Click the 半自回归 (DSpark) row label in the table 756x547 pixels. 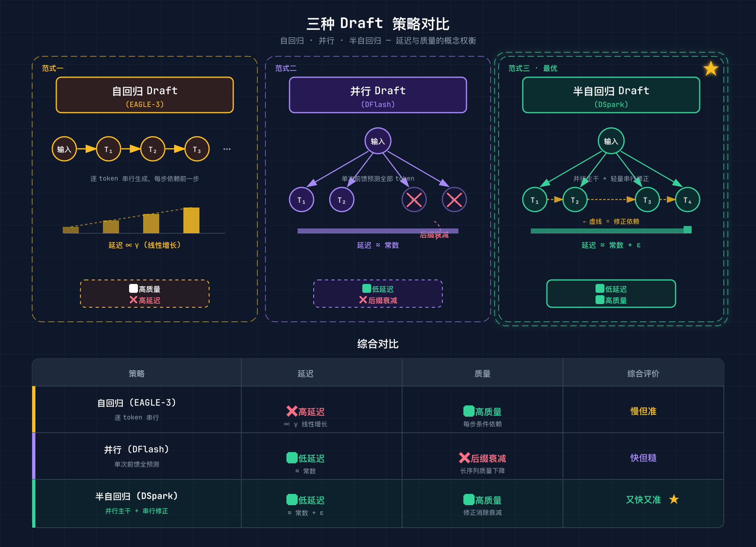[x=137, y=496]
